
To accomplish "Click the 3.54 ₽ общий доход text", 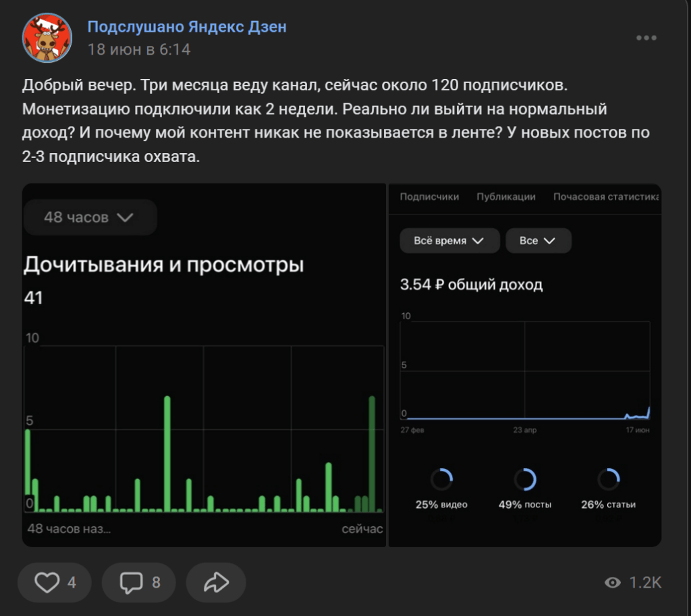I will tap(471, 285).
